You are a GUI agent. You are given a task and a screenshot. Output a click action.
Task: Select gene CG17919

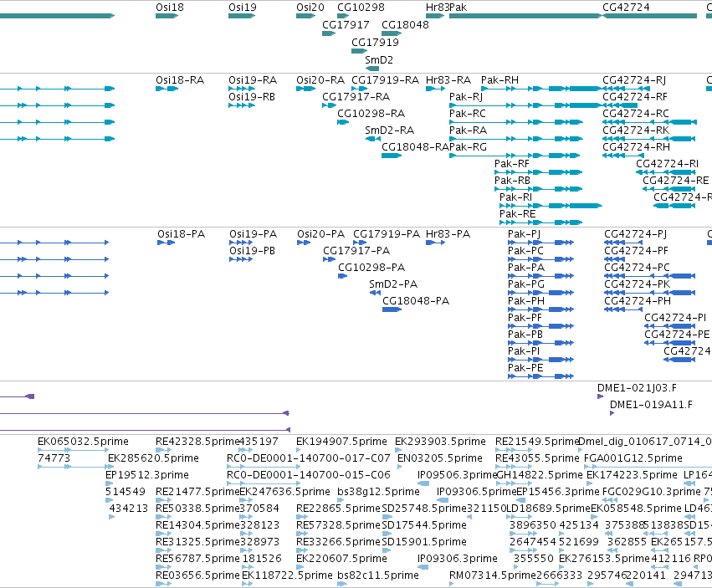tap(359, 51)
